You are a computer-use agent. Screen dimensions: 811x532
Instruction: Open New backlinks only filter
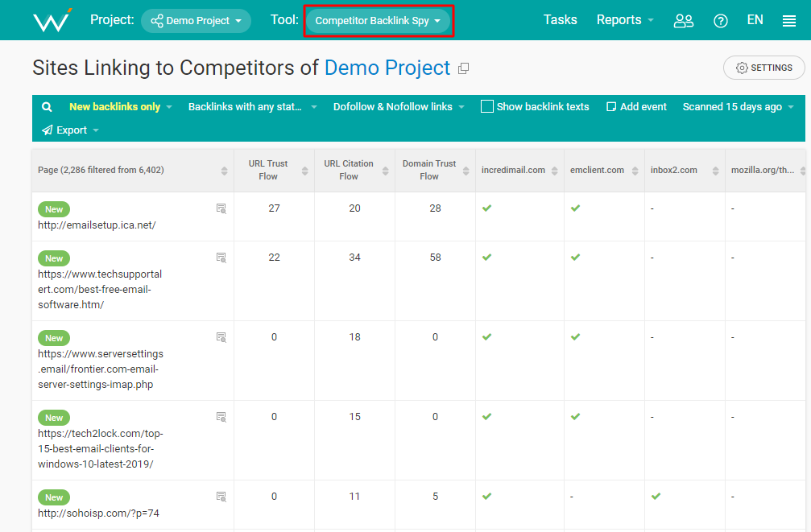pyautogui.click(x=121, y=106)
